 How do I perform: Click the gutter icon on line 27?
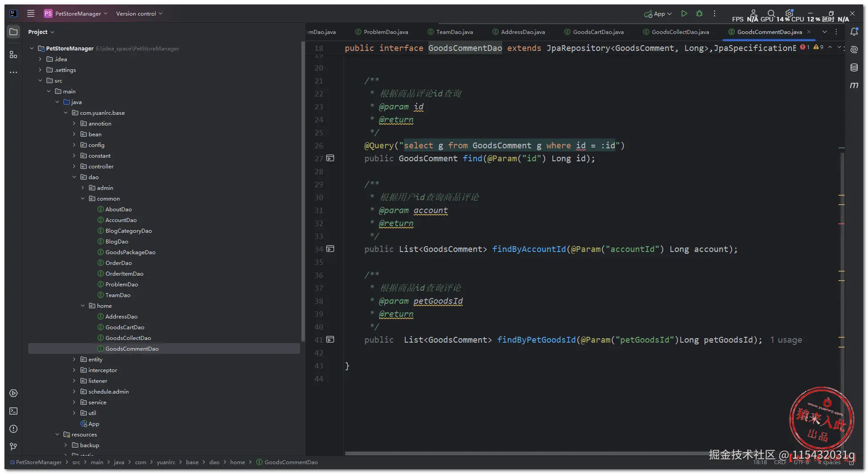(x=330, y=158)
